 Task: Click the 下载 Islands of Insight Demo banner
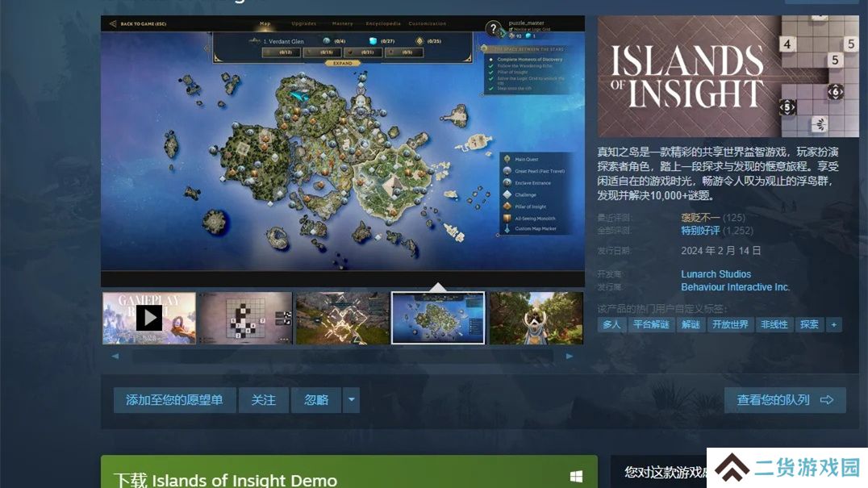click(x=349, y=472)
